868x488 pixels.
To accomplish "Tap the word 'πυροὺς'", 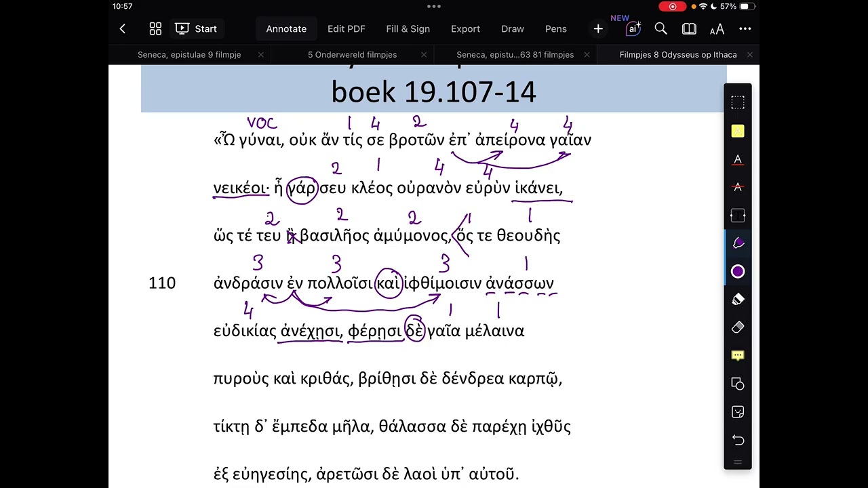I will tap(241, 379).
